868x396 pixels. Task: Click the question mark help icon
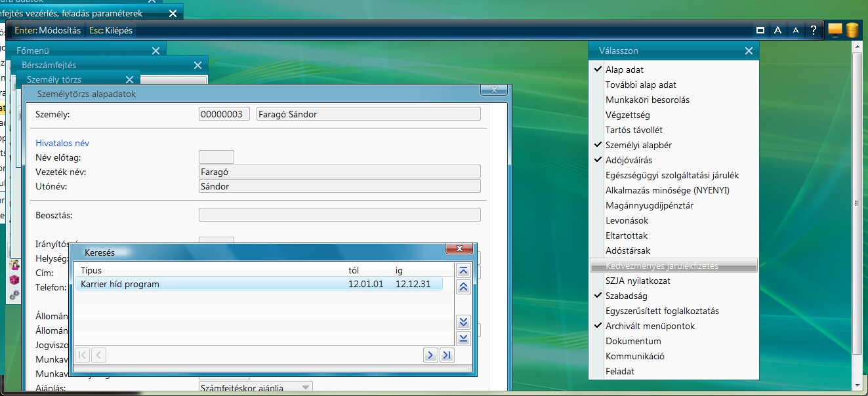pos(814,30)
